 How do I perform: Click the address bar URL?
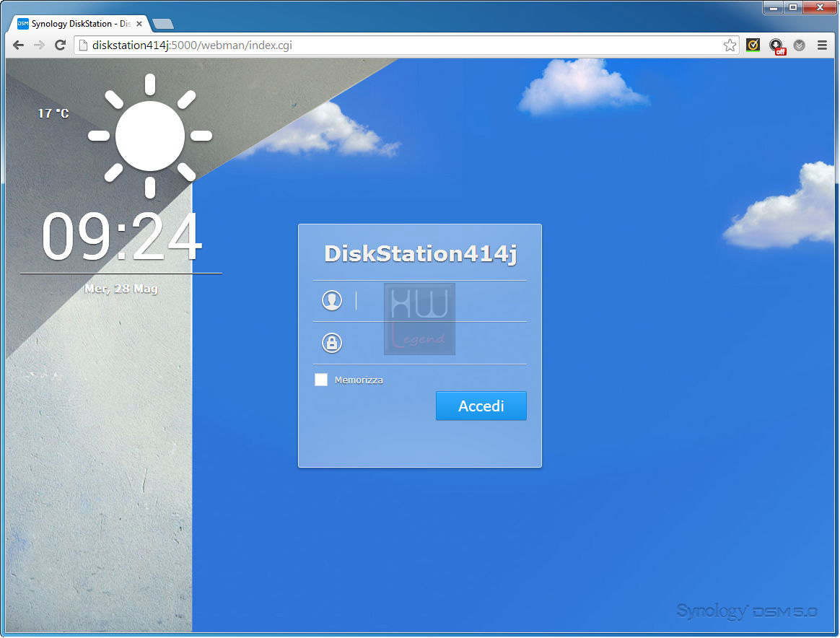[x=192, y=45]
